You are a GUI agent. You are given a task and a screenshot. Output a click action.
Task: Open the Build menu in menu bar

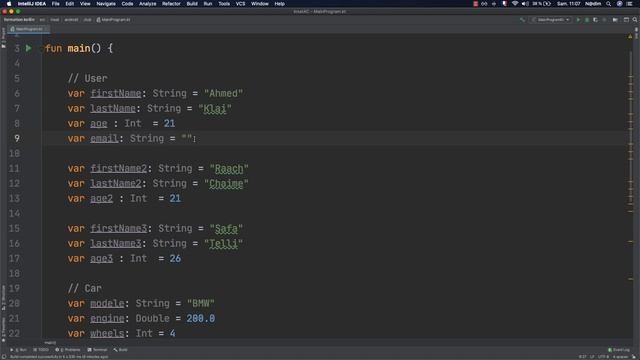pos(192,4)
